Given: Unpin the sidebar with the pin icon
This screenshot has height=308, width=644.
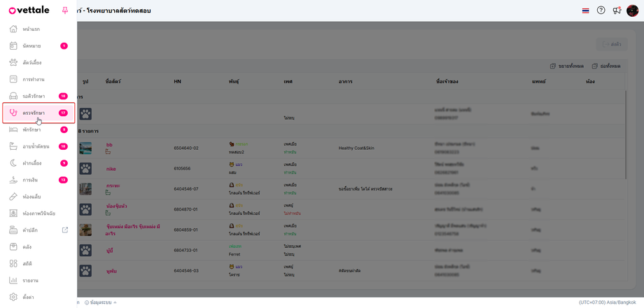Looking at the screenshot, I should point(65,10).
